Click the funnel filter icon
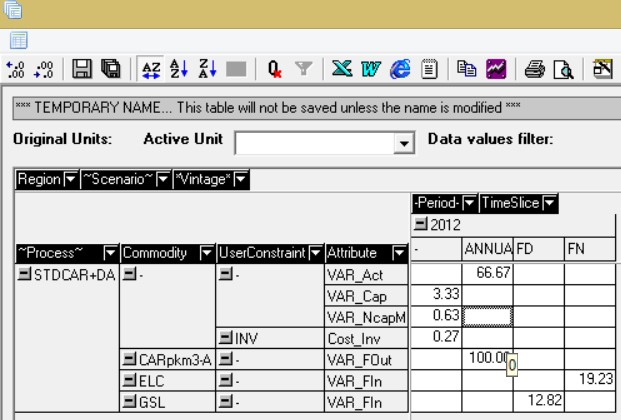Viewport: 621px width, 420px height. click(304, 69)
